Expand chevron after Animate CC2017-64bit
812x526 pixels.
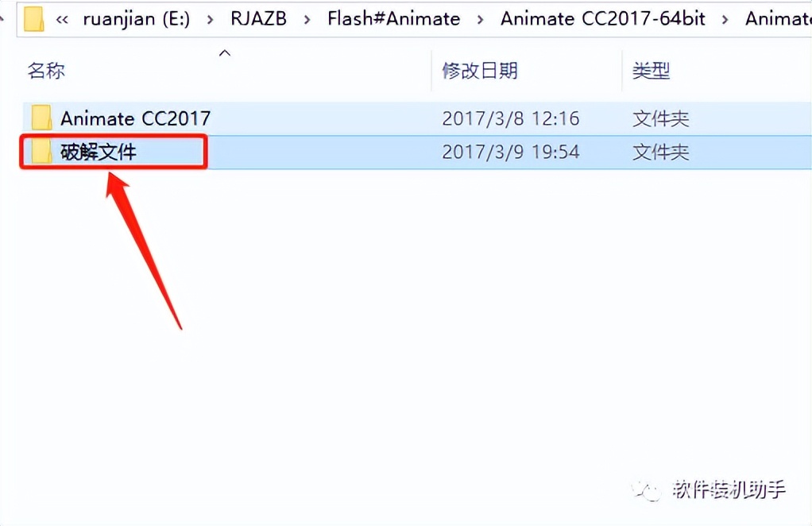tap(725, 20)
